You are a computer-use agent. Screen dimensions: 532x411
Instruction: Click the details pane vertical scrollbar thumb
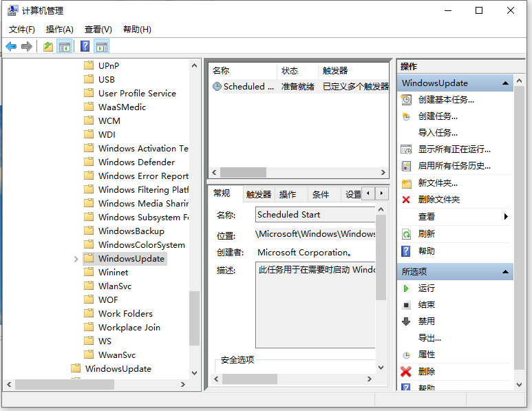pyautogui.click(x=381, y=257)
